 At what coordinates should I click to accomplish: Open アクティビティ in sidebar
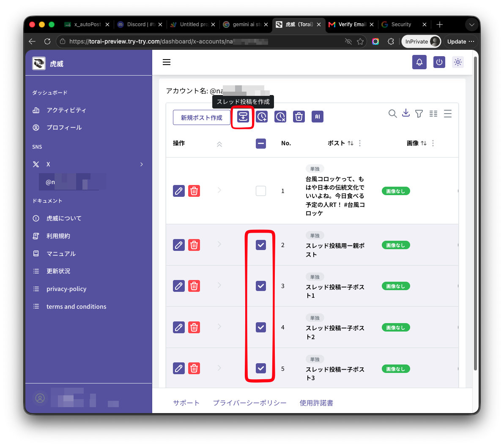tap(66, 110)
